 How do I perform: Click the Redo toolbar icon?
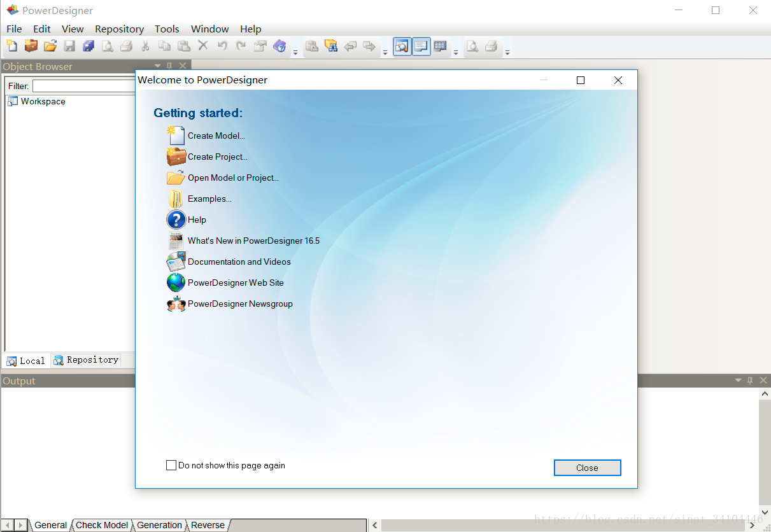pos(241,46)
